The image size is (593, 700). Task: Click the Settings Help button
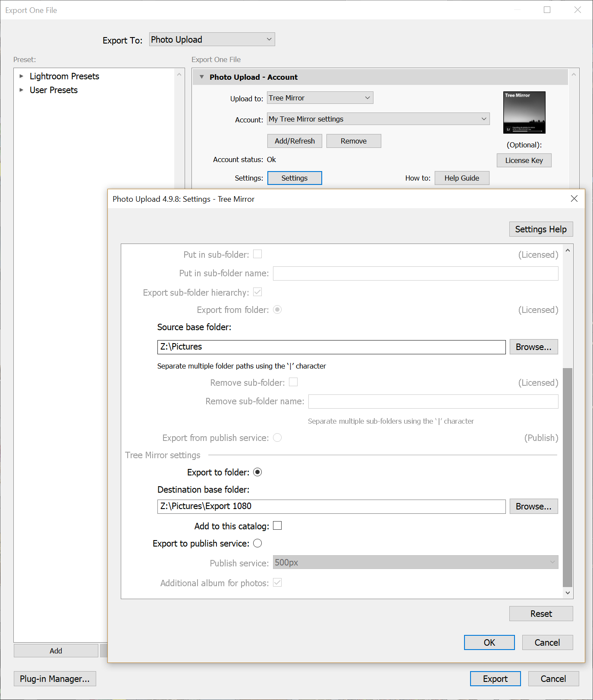(540, 229)
